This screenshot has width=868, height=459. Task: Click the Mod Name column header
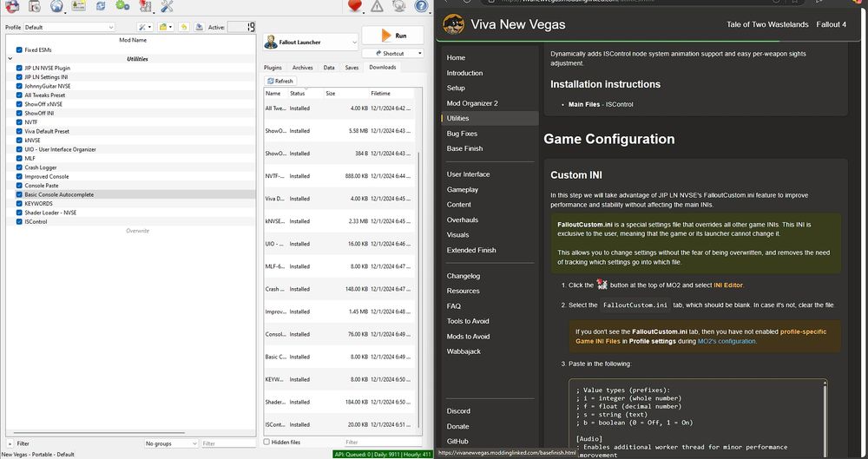coord(132,40)
